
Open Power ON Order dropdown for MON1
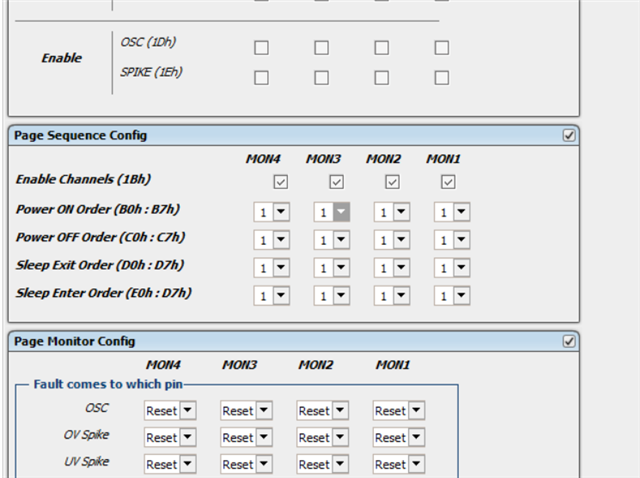pos(452,212)
